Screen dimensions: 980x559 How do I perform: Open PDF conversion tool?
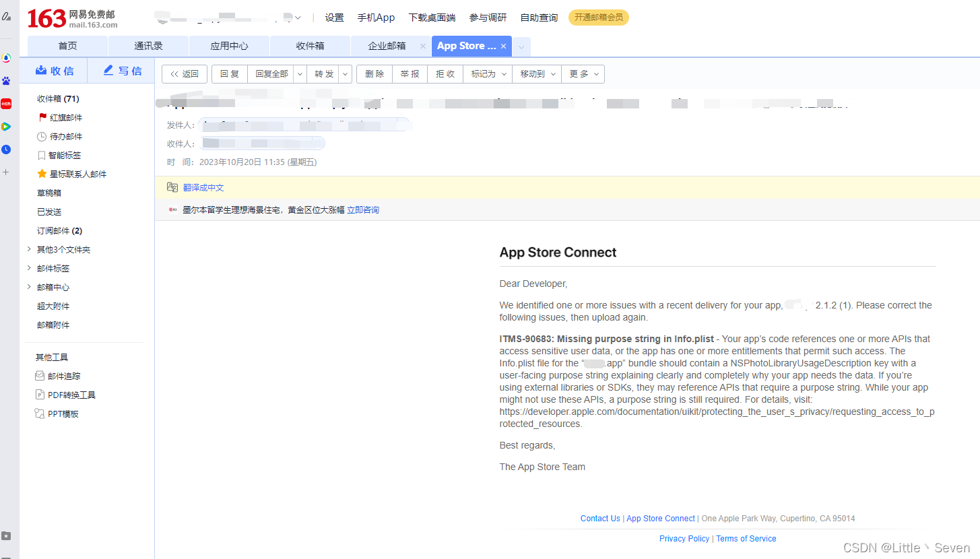coord(65,395)
